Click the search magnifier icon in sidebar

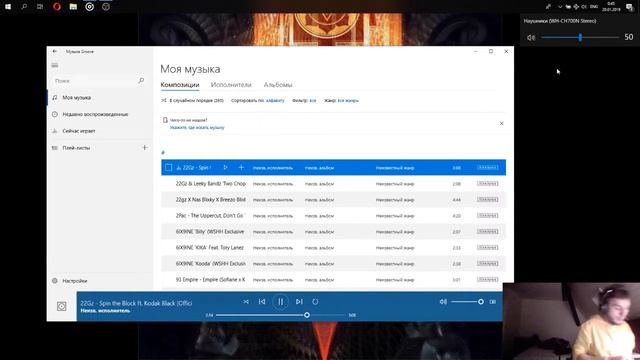pos(141,80)
